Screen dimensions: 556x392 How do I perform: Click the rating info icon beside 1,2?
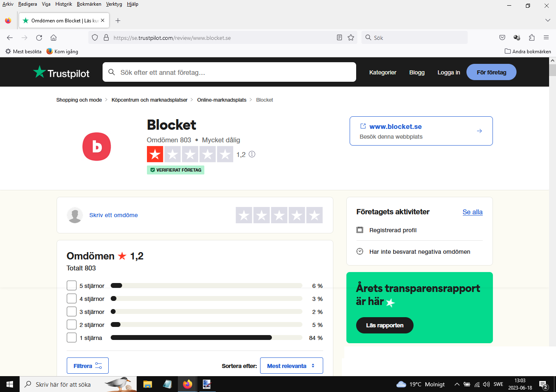pyautogui.click(x=252, y=154)
